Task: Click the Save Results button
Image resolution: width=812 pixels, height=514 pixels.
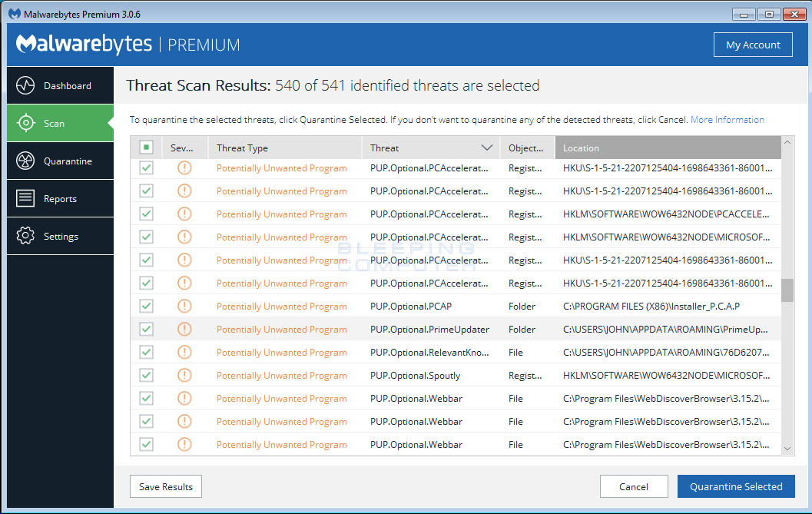Action: [x=166, y=486]
